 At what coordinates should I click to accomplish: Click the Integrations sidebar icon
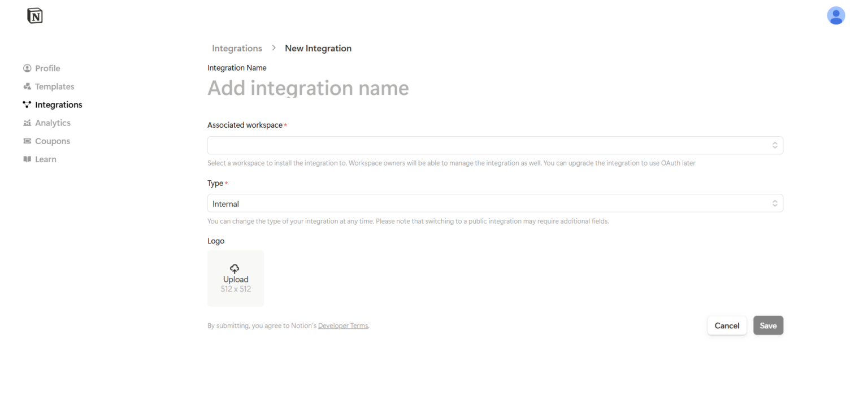(x=27, y=105)
